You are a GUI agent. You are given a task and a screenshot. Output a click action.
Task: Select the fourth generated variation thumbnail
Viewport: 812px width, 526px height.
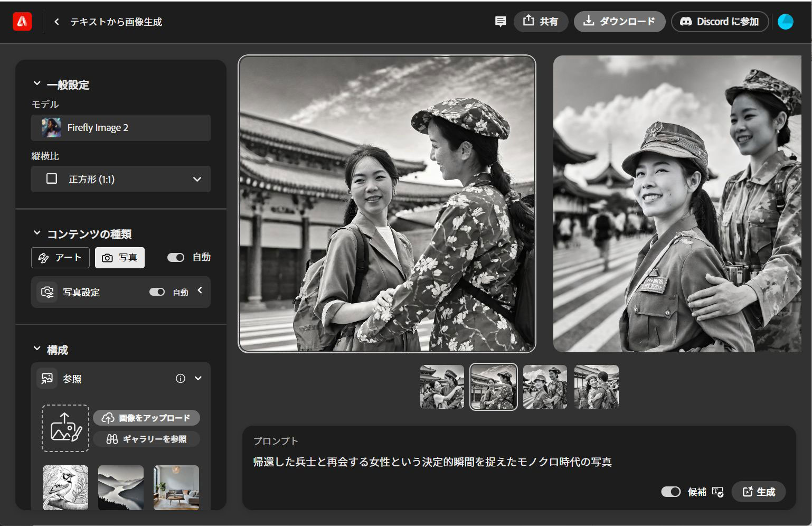click(596, 387)
